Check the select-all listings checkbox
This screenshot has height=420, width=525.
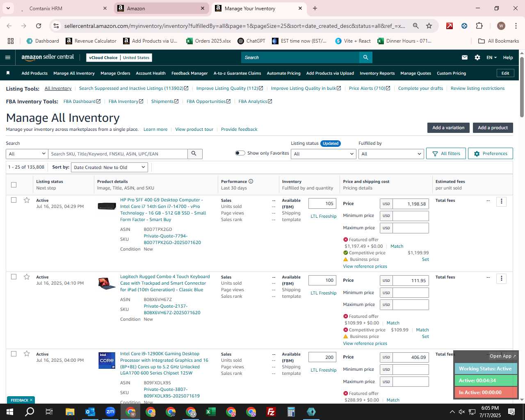point(14,185)
